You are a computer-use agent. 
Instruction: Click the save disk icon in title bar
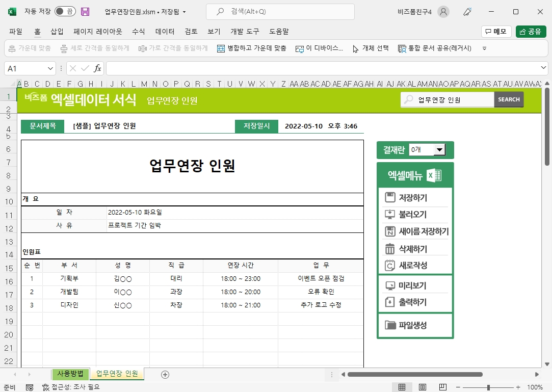(85, 12)
